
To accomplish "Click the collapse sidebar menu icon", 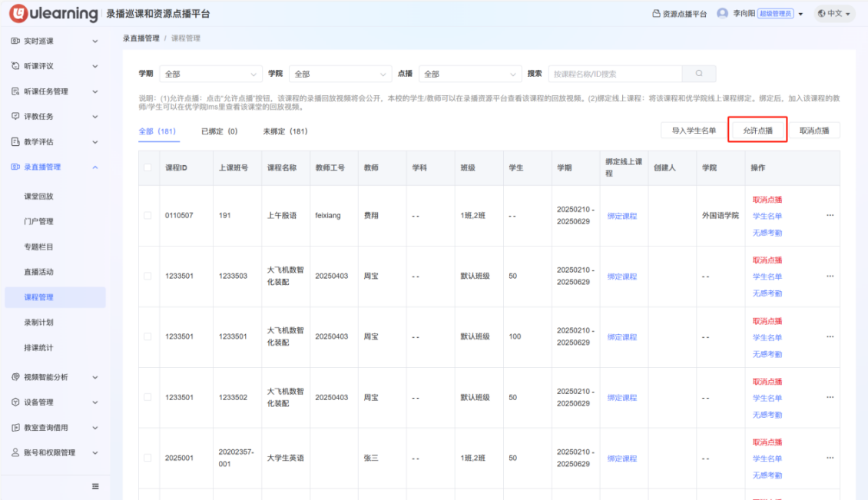I will (x=95, y=486).
